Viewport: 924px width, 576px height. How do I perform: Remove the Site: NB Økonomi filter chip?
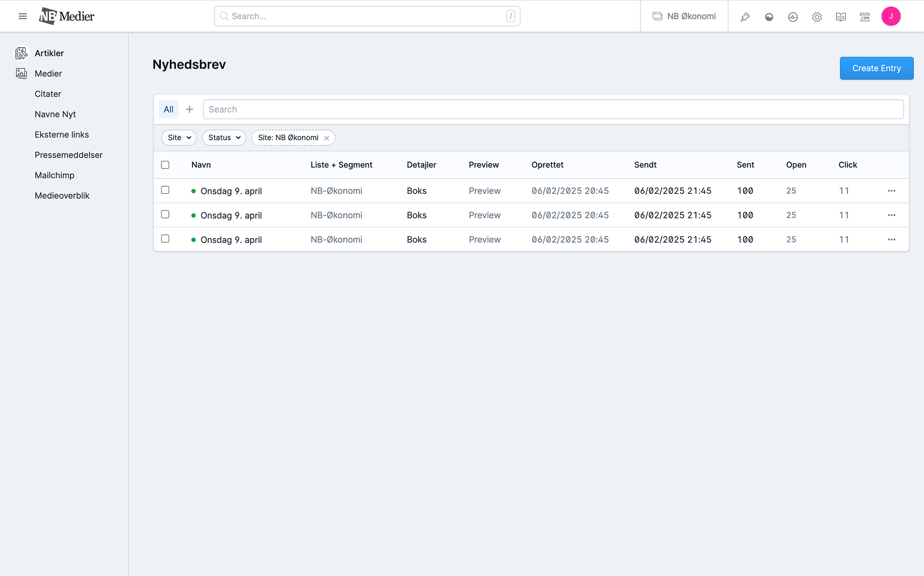click(327, 138)
